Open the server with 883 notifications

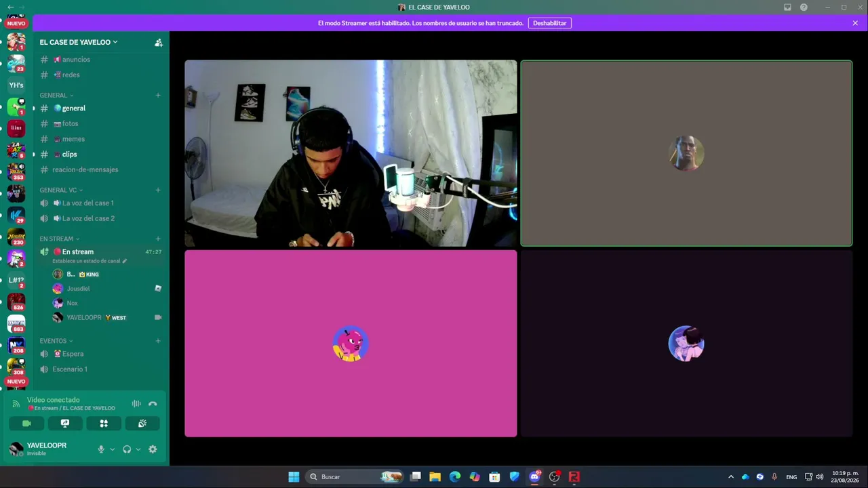(16, 323)
